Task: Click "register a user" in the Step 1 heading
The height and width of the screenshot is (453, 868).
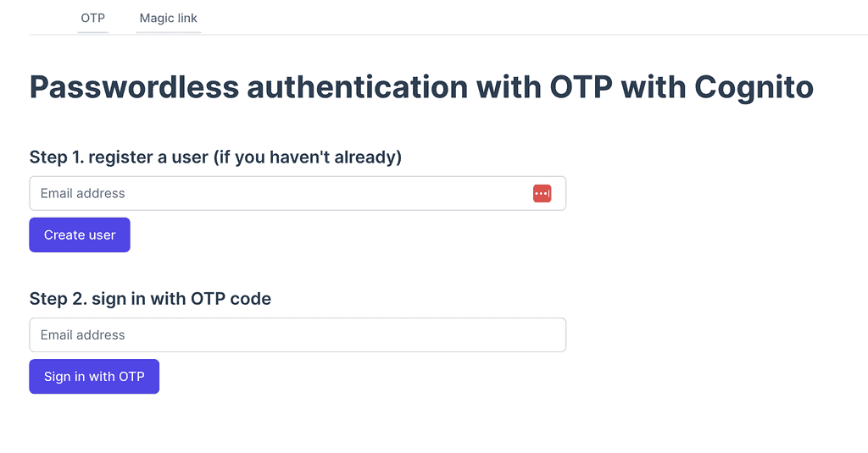Action: 147,157
